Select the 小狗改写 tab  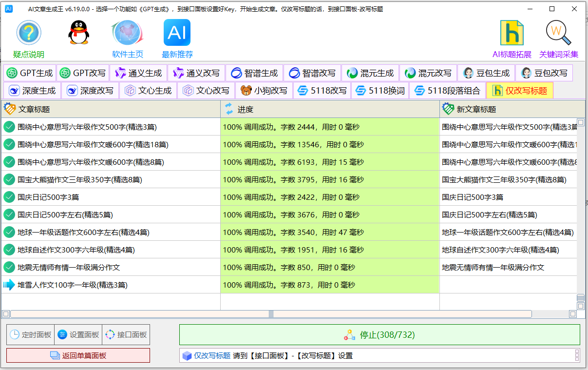264,90
